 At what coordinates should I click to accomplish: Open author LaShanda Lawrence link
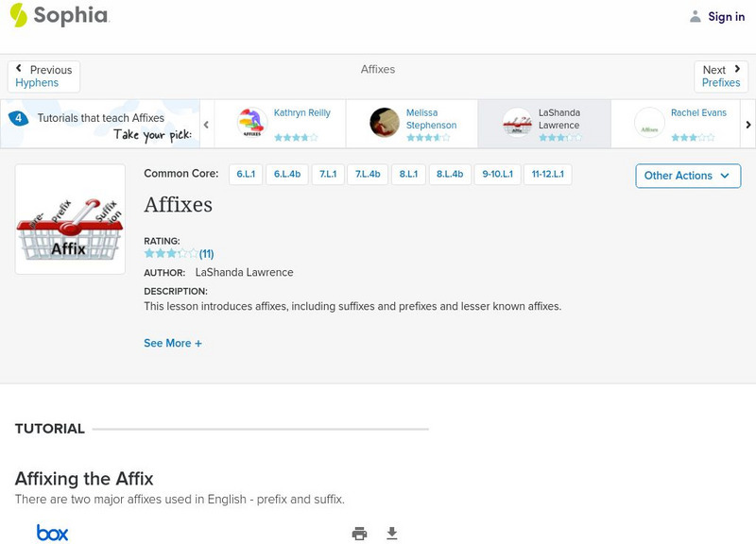(x=244, y=272)
